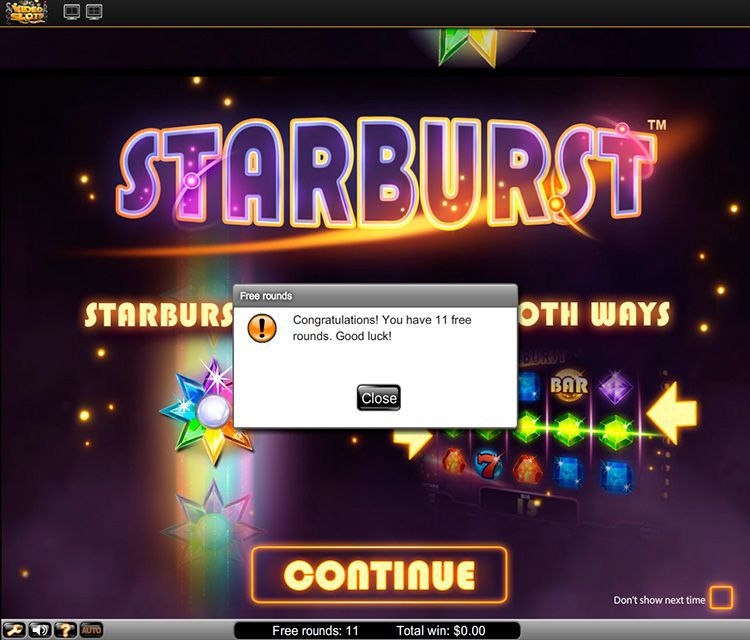Screen dimensions: 750x640
Task: Click the Total win: $0.00 status text
Action: point(441,630)
